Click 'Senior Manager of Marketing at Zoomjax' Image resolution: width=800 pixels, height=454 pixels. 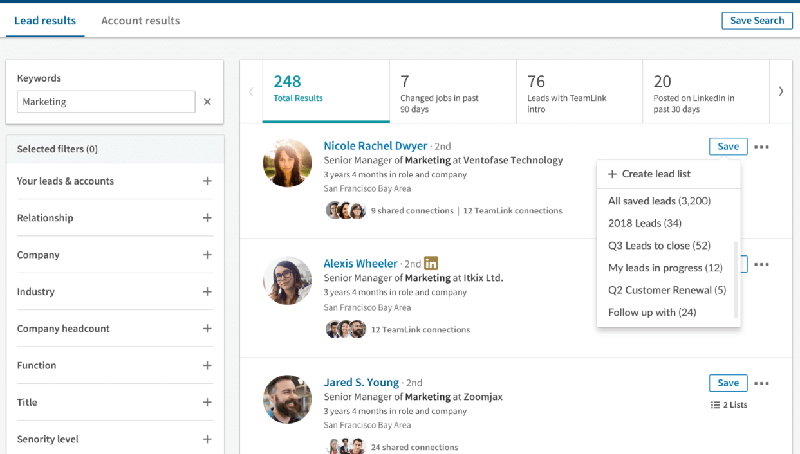tap(413, 397)
